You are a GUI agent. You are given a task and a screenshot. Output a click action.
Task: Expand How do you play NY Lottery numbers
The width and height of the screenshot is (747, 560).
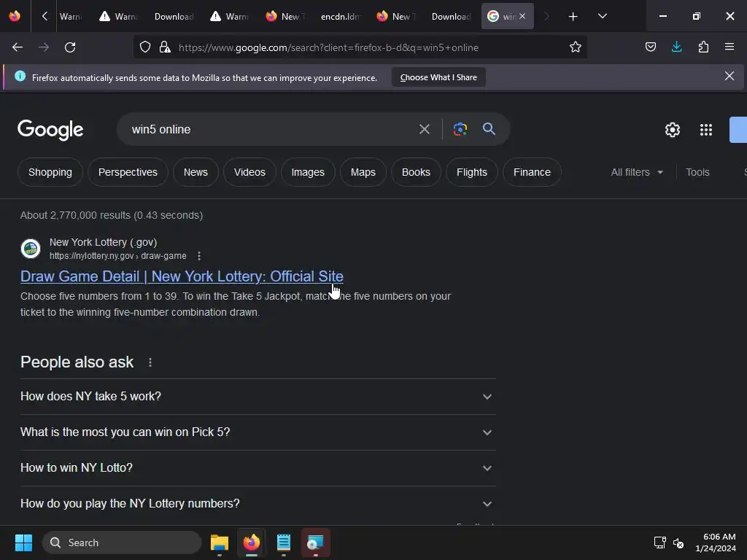[x=258, y=503]
